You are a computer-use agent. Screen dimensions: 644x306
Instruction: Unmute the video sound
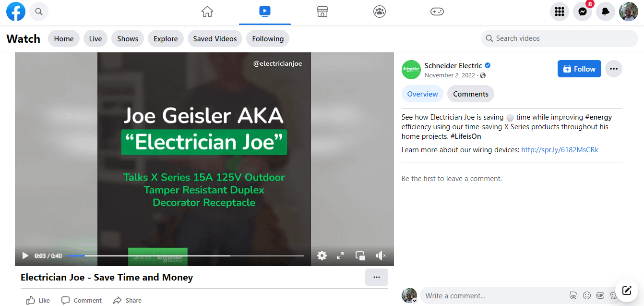(381, 256)
